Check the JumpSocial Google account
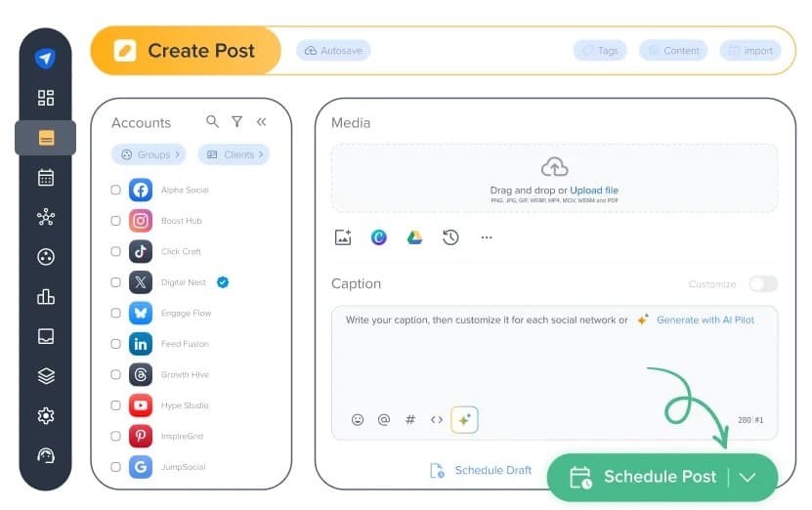This screenshot has height=510, width=812. pos(115,466)
